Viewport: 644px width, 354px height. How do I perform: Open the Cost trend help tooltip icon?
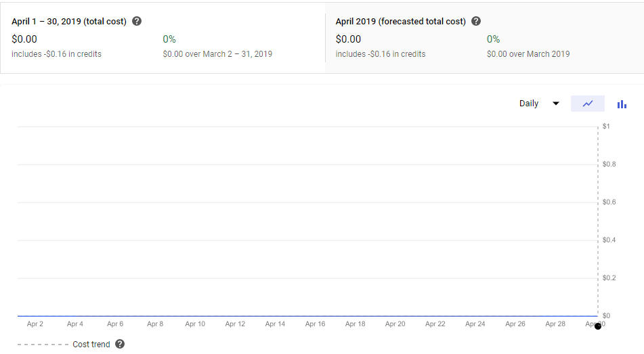[x=120, y=344]
